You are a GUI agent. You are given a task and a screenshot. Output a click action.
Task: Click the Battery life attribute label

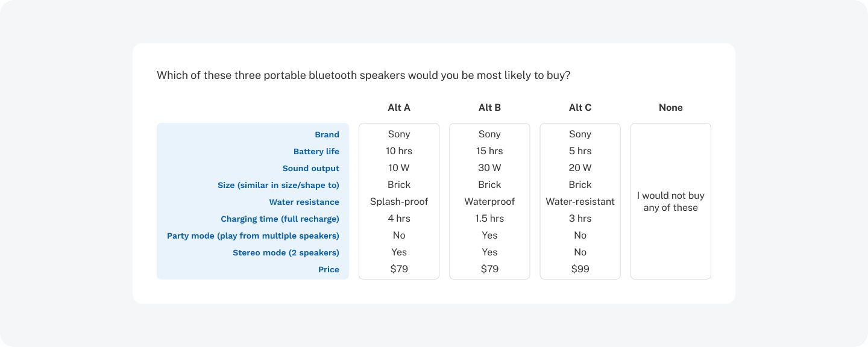pyautogui.click(x=316, y=151)
